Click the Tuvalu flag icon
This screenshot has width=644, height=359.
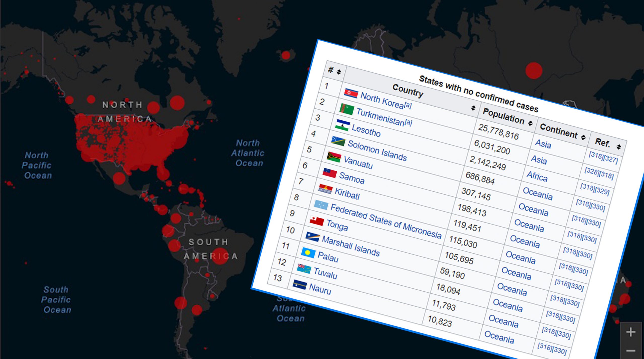click(304, 269)
